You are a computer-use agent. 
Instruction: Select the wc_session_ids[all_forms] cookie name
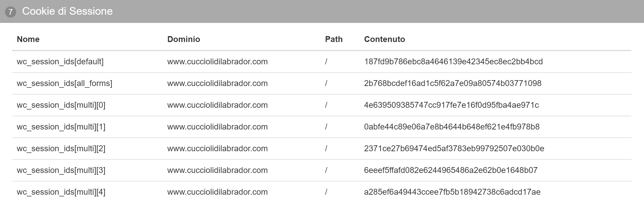[64, 83]
